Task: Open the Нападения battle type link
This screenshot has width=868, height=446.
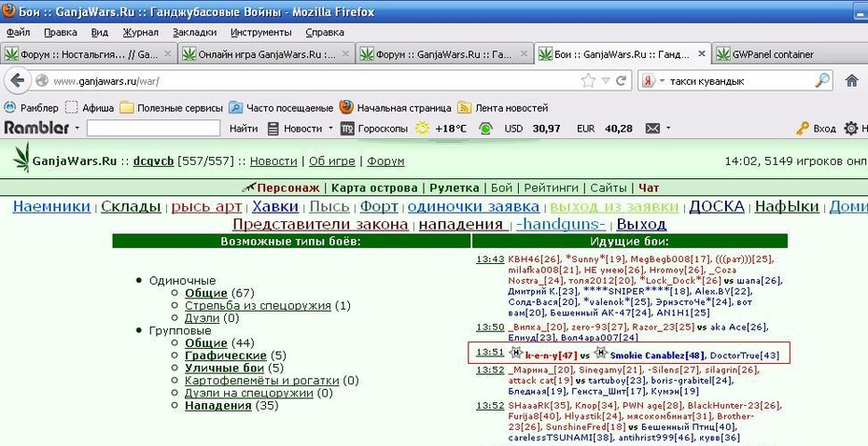Action: (218, 406)
